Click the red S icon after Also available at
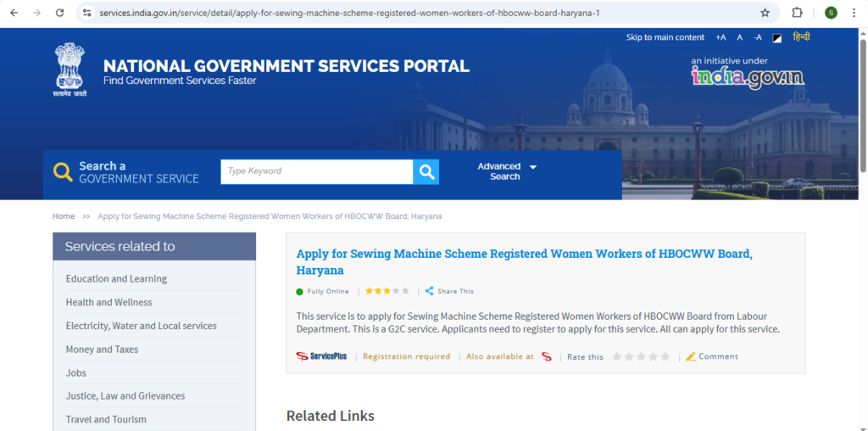868x431 pixels. pyautogui.click(x=547, y=357)
